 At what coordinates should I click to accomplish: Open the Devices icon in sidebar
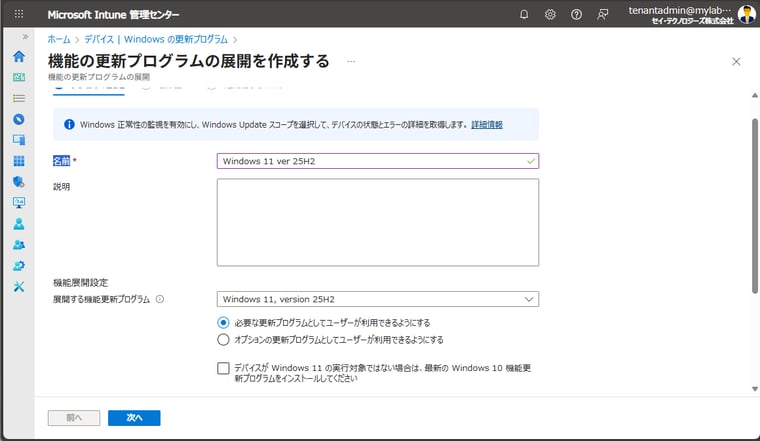18,140
